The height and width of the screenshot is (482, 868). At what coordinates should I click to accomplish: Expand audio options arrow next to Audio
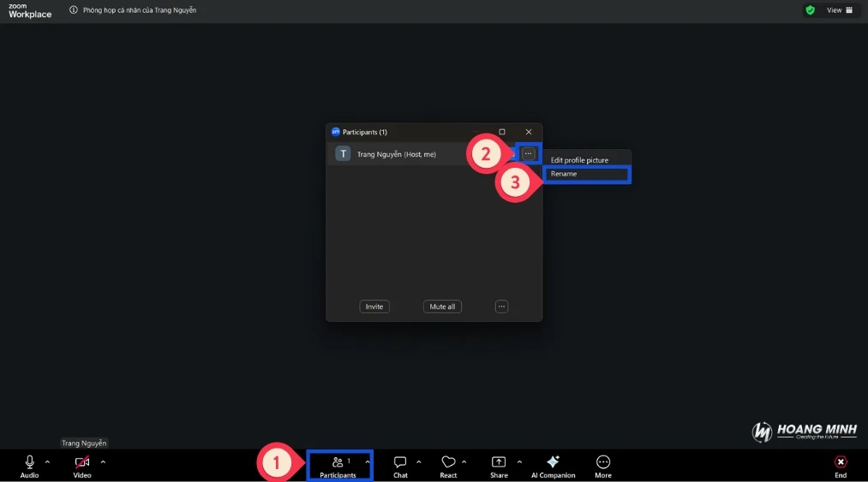point(47,462)
